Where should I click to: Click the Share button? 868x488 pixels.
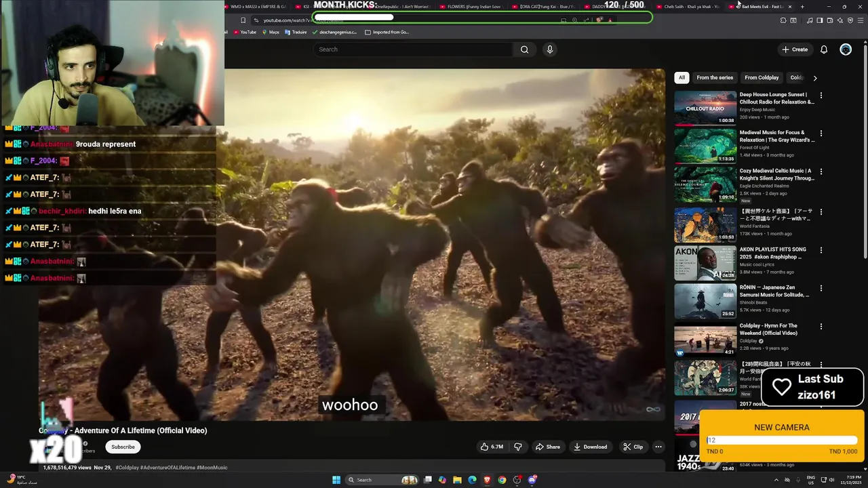point(548,447)
